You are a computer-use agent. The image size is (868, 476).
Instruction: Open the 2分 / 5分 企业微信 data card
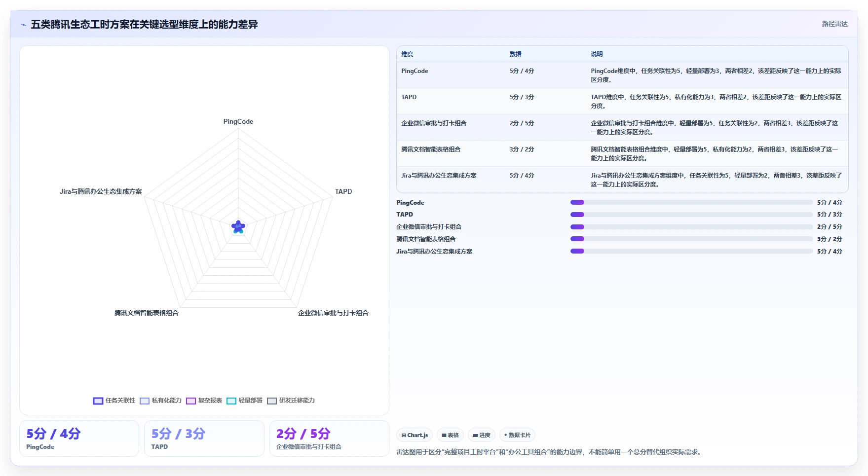pyautogui.click(x=329, y=439)
